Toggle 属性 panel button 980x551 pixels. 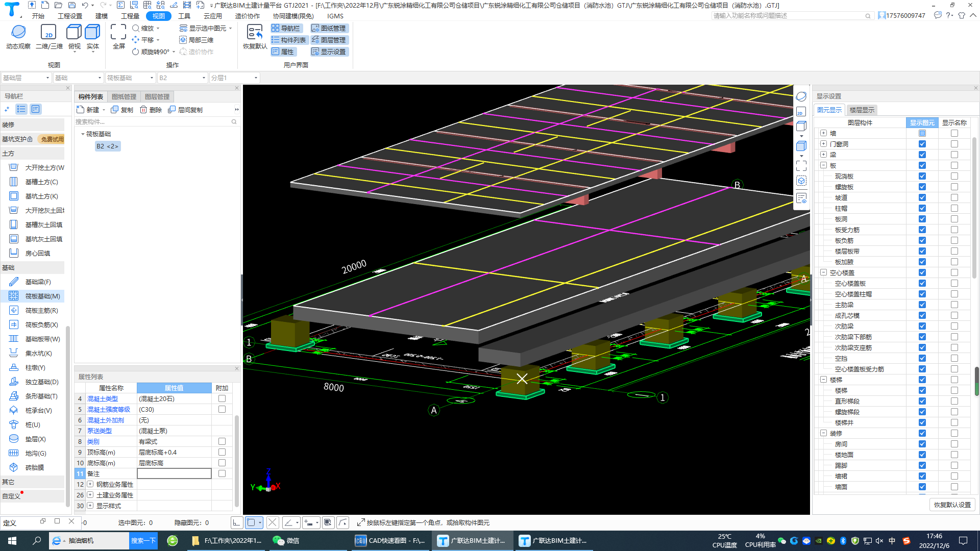coord(283,52)
